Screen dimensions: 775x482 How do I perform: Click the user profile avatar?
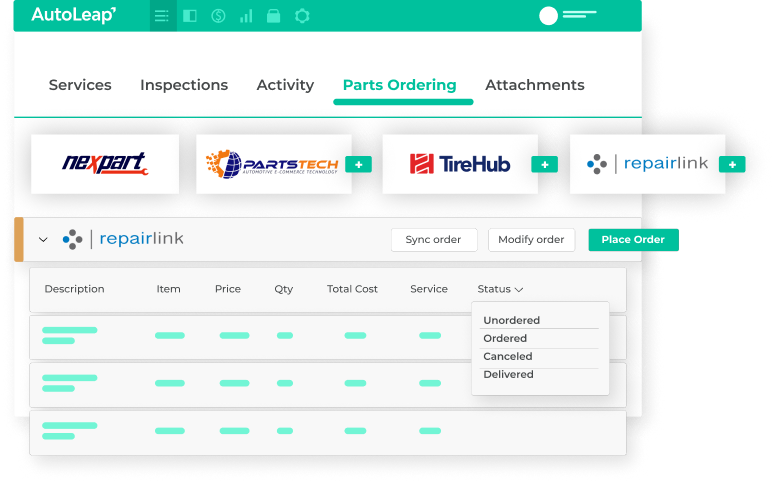click(x=548, y=16)
